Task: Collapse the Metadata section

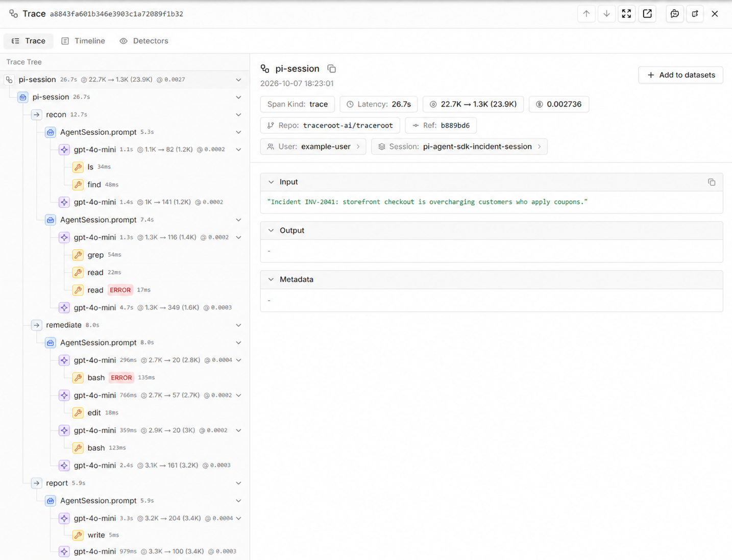Action: click(x=271, y=279)
